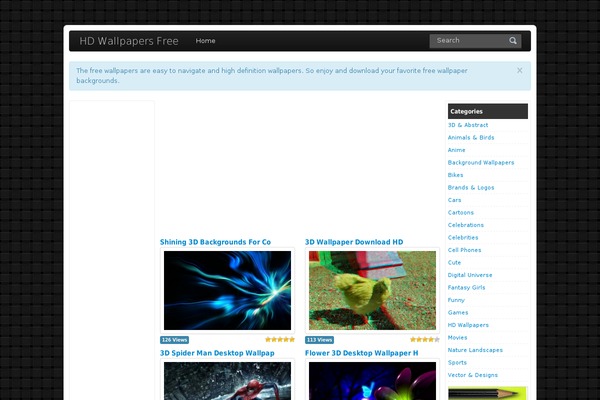Select the Bikes category
600x400 pixels.
[x=455, y=175]
